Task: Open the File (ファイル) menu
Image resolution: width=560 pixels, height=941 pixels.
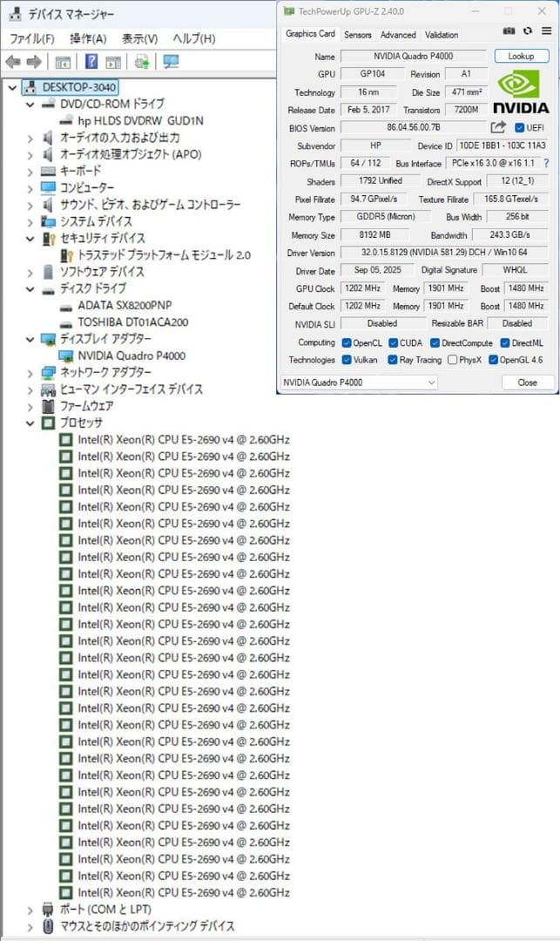Action: click(31, 39)
